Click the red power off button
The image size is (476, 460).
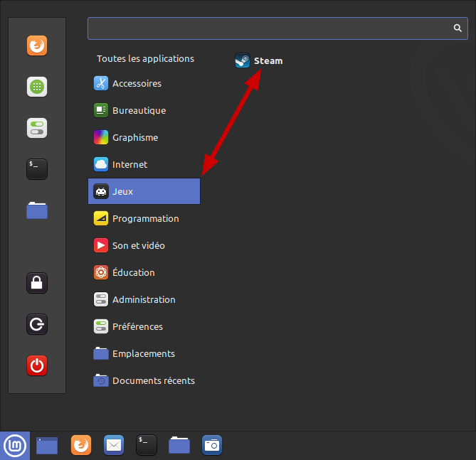pos(37,365)
